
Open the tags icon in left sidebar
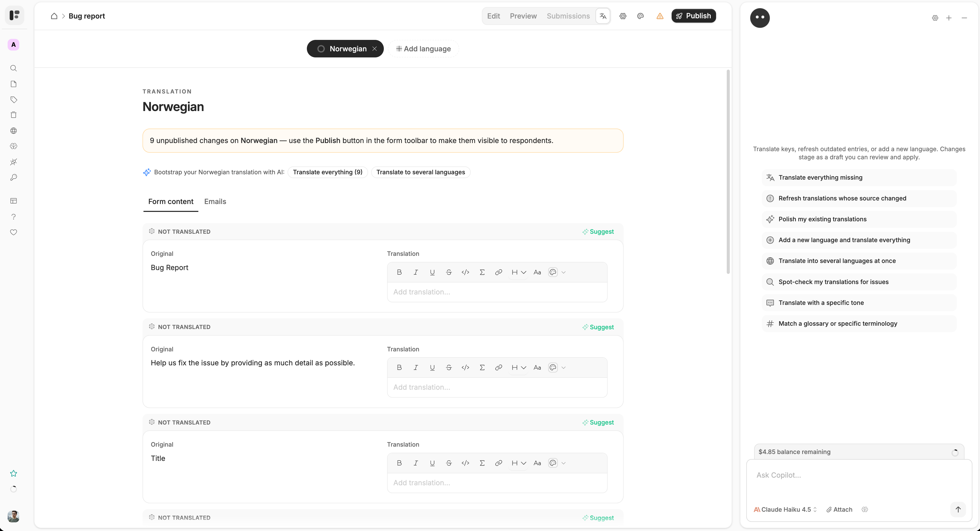point(14,100)
